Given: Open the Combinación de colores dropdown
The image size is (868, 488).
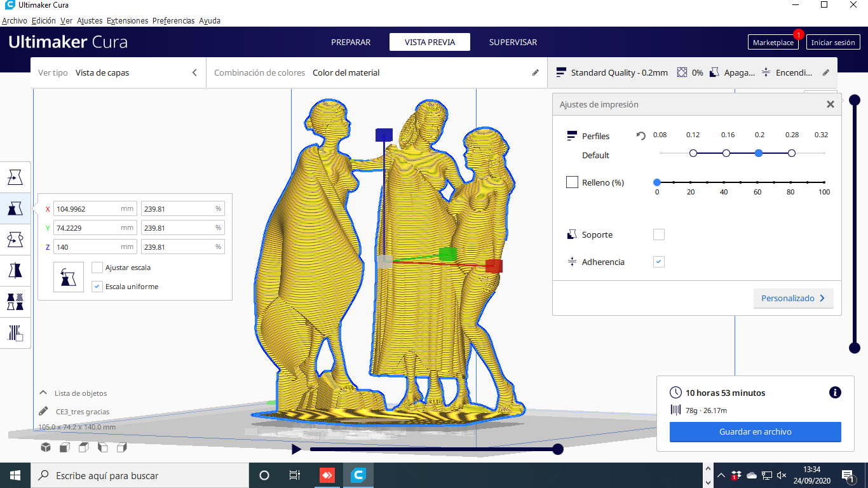Looking at the screenshot, I should pos(377,73).
